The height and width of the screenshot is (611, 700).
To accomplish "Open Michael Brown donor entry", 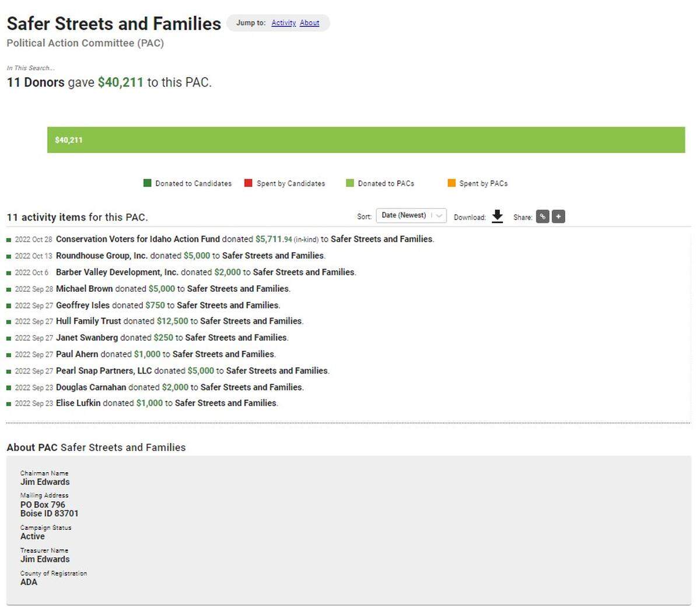I will click(84, 289).
